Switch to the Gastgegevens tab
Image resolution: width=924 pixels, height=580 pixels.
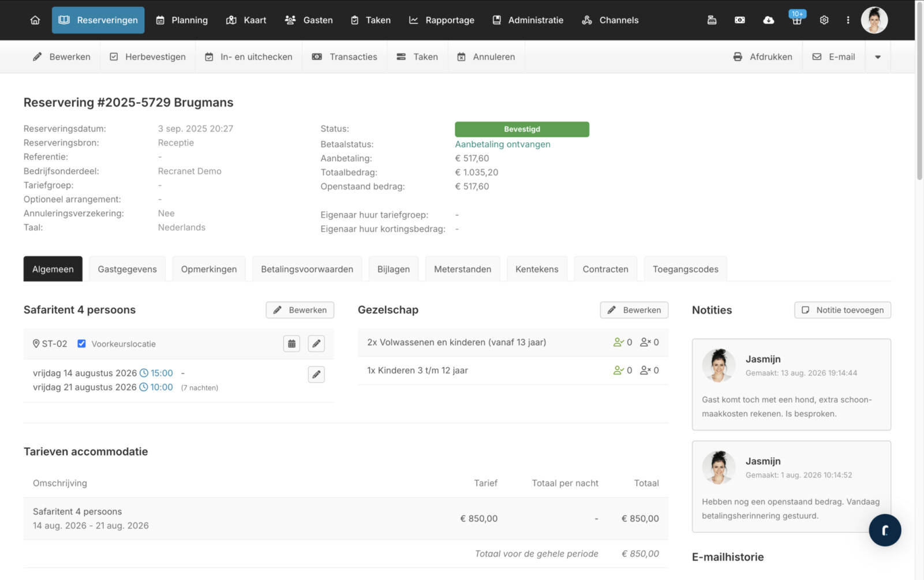click(x=127, y=270)
